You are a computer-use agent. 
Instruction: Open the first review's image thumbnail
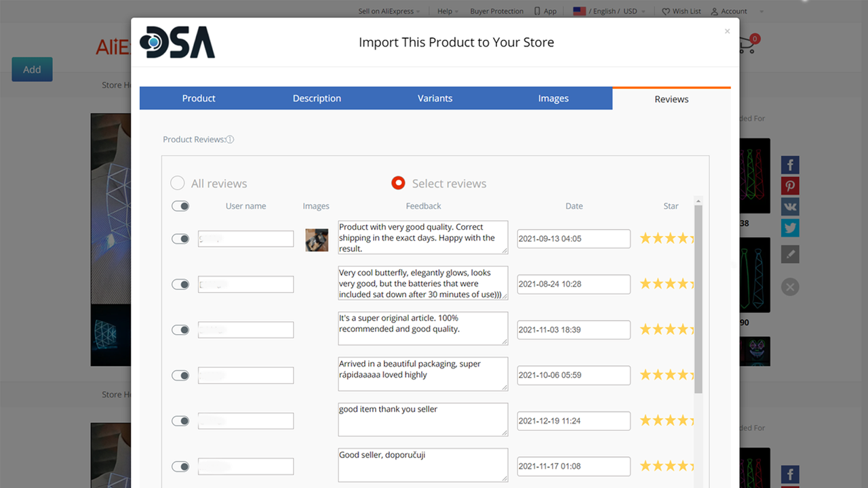click(x=316, y=239)
